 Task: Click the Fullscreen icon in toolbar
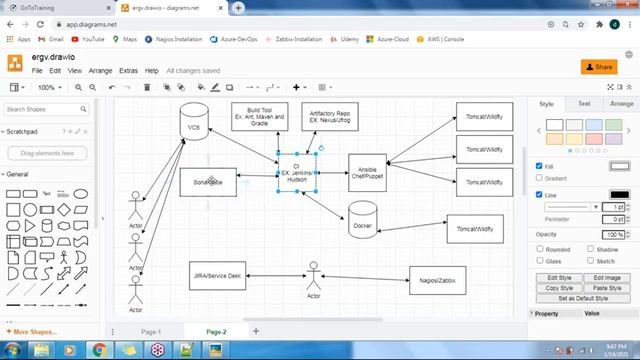(x=610, y=87)
